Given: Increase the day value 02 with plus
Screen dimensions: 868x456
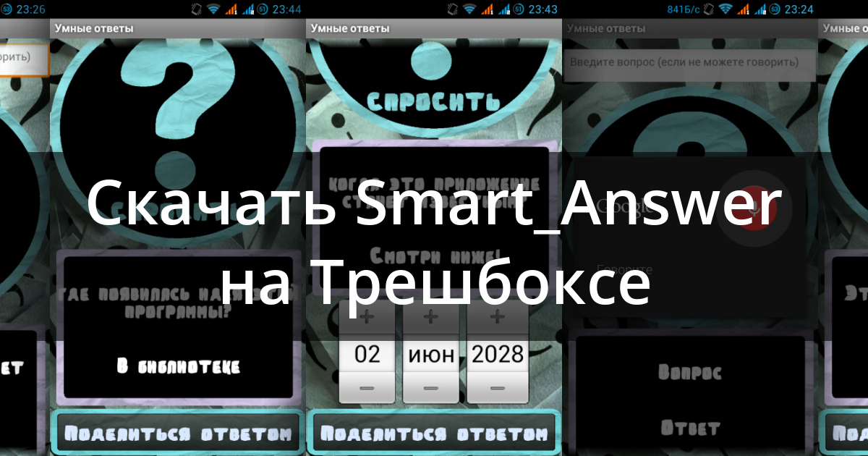Looking at the screenshot, I should [x=367, y=317].
